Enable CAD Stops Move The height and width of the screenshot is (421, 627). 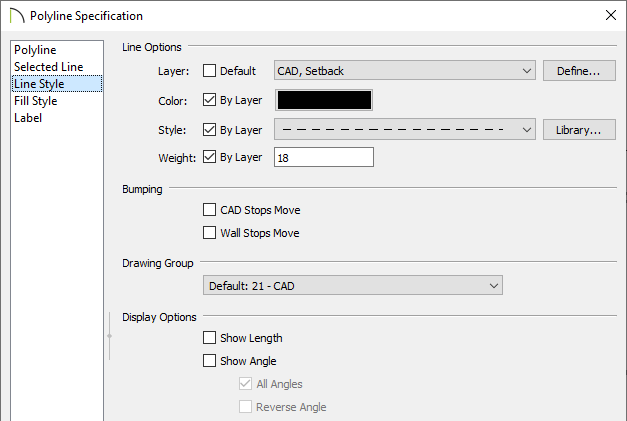click(x=209, y=210)
